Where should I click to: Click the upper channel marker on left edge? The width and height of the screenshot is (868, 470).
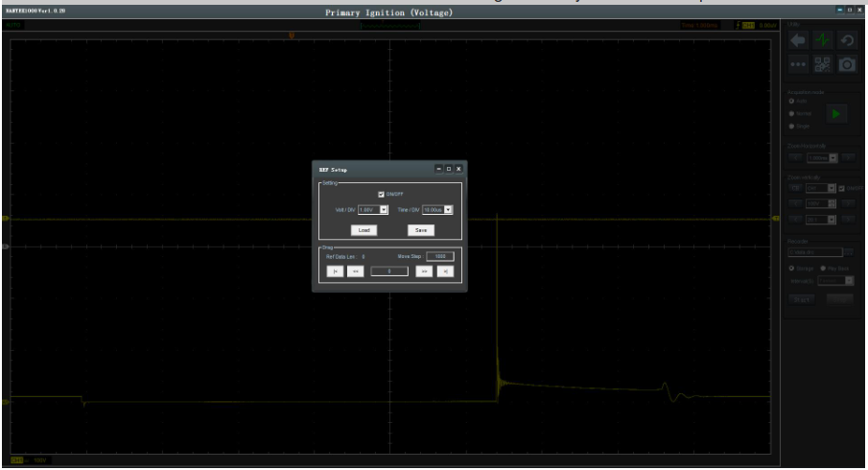click(6, 219)
